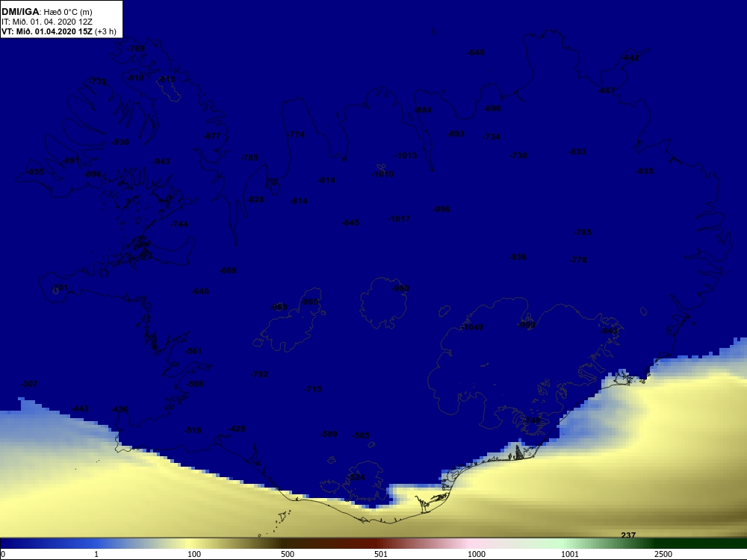This screenshot has height=560, width=747.
Task: Click the -732 map value
Action: pyautogui.click(x=99, y=81)
